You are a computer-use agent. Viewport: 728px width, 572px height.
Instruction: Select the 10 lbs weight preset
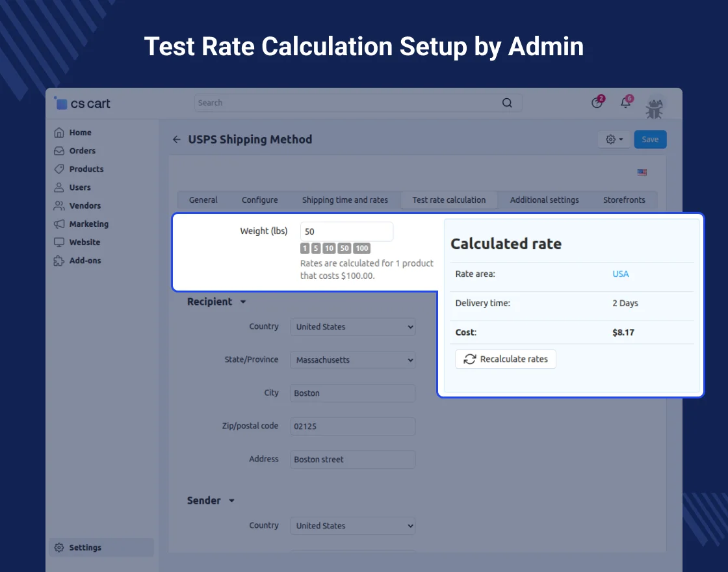click(330, 248)
